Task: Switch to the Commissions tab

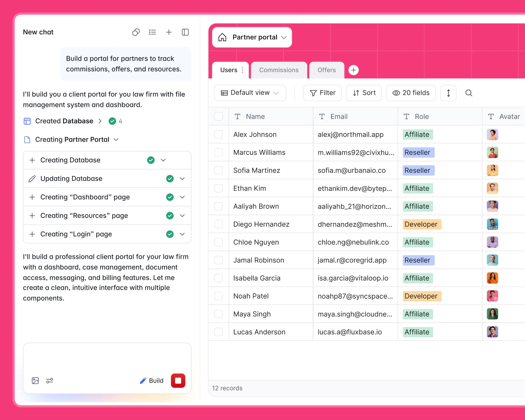Action: [x=279, y=70]
